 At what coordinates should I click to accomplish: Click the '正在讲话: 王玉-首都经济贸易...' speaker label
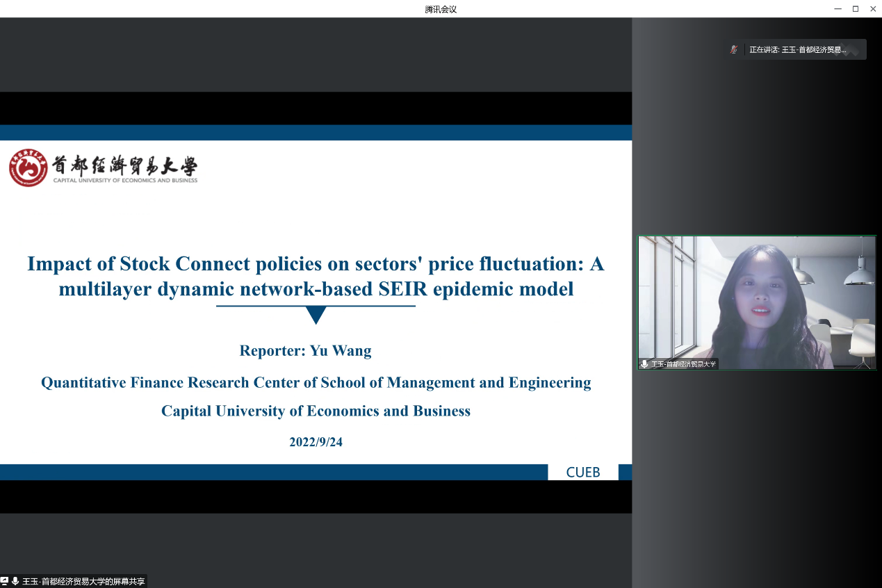pyautogui.click(x=798, y=50)
